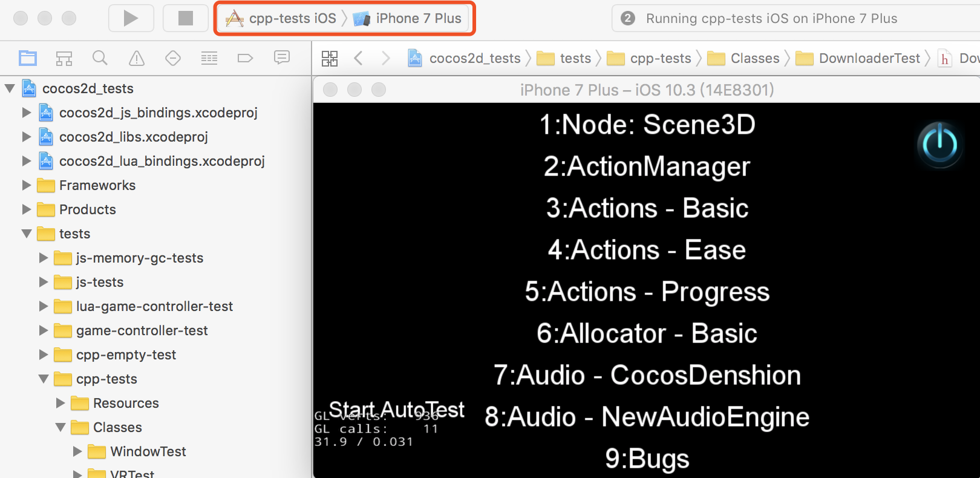Show the Issue navigator warning icon
Viewport: 980px width, 478px height.
click(x=137, y=58)
